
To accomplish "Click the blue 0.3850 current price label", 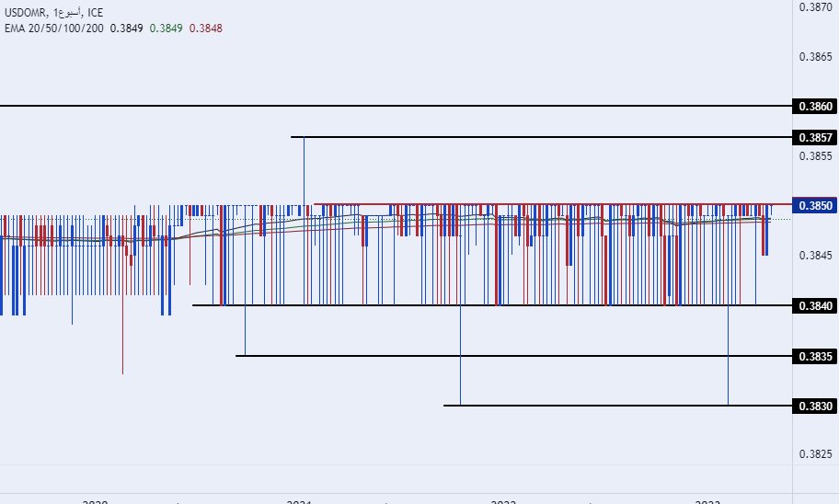I will point(815,205).
